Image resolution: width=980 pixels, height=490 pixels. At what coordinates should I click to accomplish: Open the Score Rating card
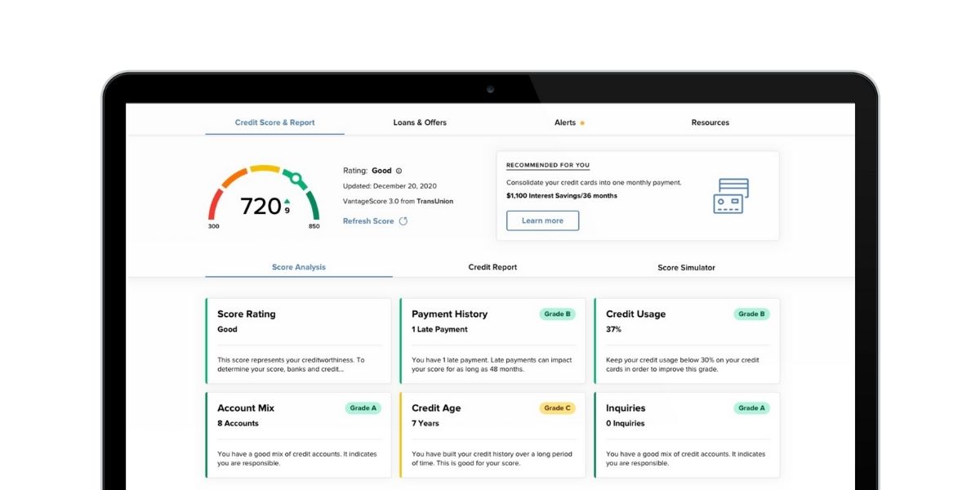298,341
